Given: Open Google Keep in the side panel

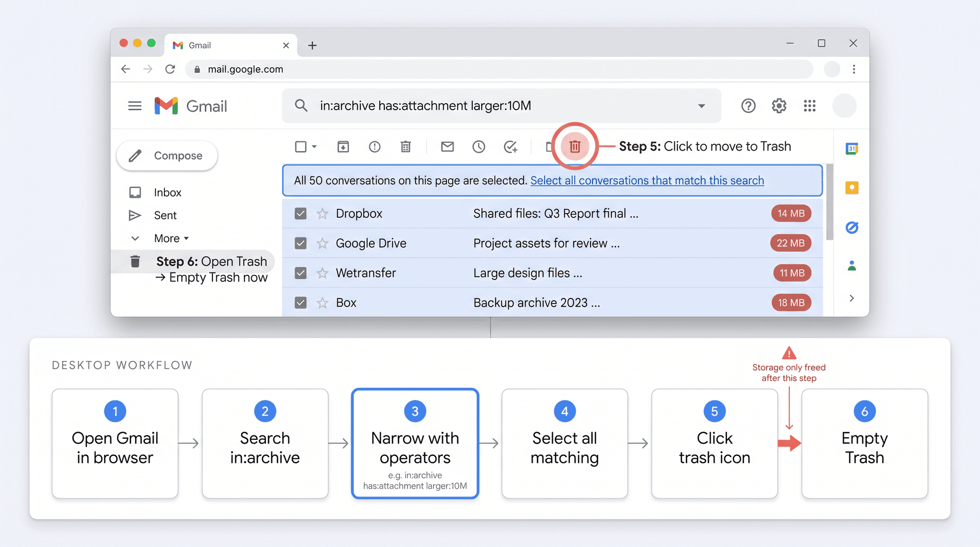Looking at the screenshot, I should (x=851, y=187).
